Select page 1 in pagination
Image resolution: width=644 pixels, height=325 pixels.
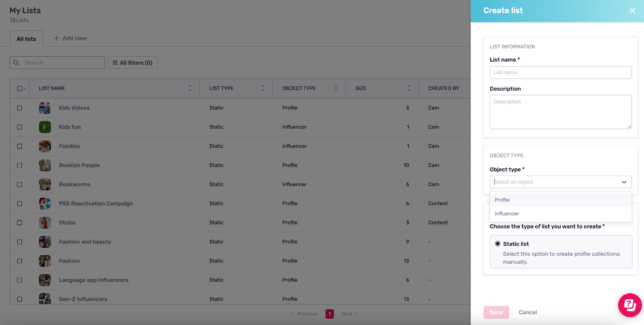[x=330, y=314]
